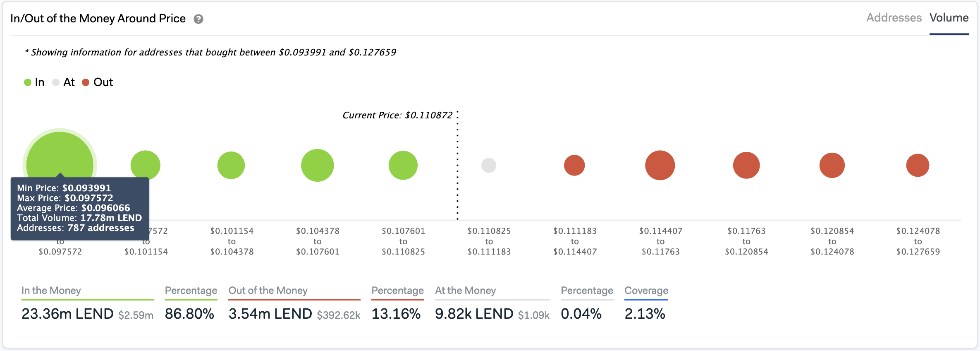Select green bubble above $0.101154 to $0.104378
Screen dimensions: 980x351
231,165
